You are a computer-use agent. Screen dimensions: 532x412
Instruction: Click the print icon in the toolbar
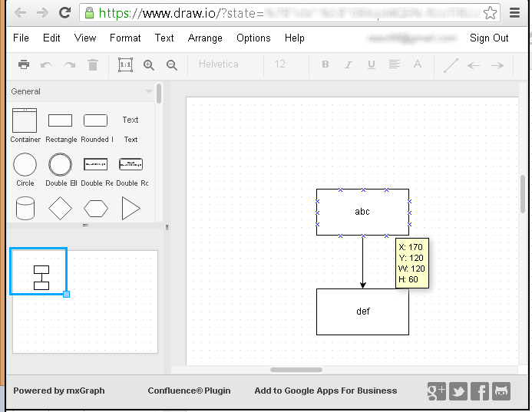pyautogui.click(x=24, y=65)
